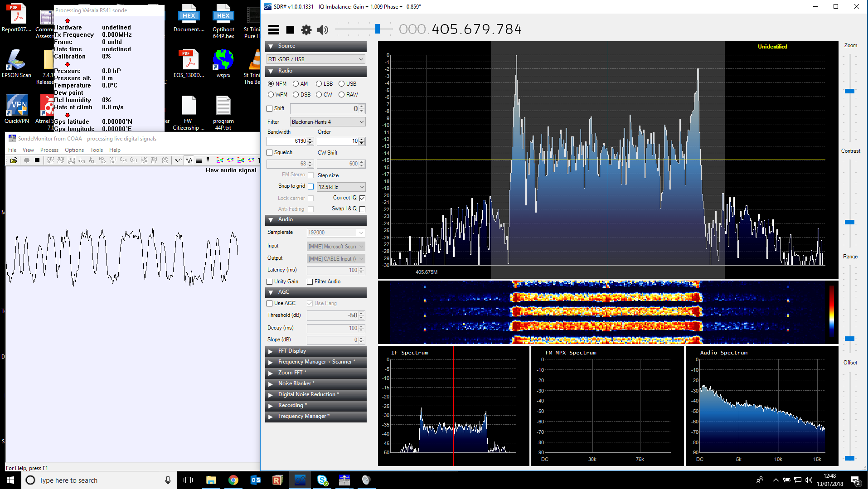Screen dimensions: 868x490
Task: Open SondeMonitor Tools menu
Action: pyautogui.click(x=97, y=150)
